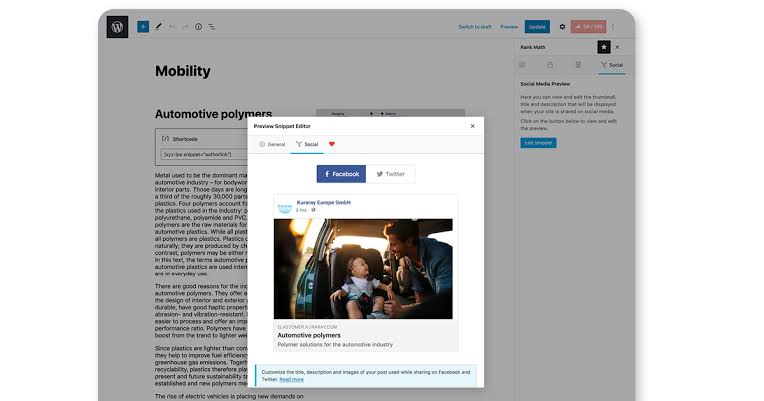Close the Preview Snippet Editor dialog
Screen dimensions: 764x401
click(473, 126)
